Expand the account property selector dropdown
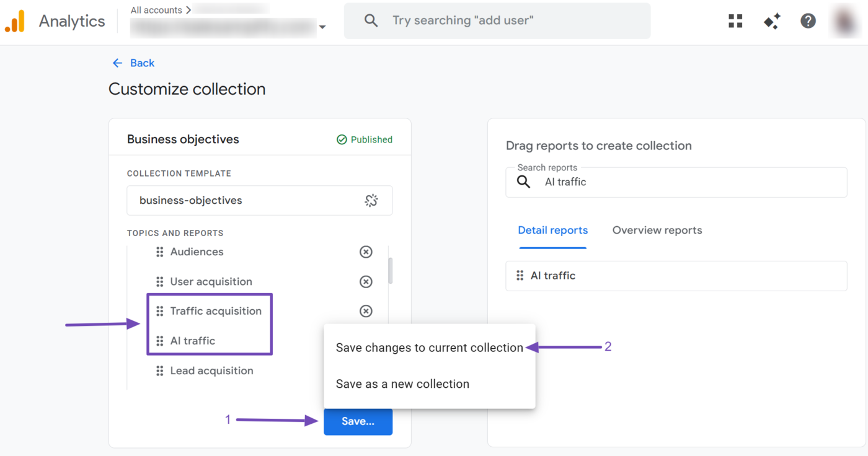868x456 pixels. tap(322, 27)
